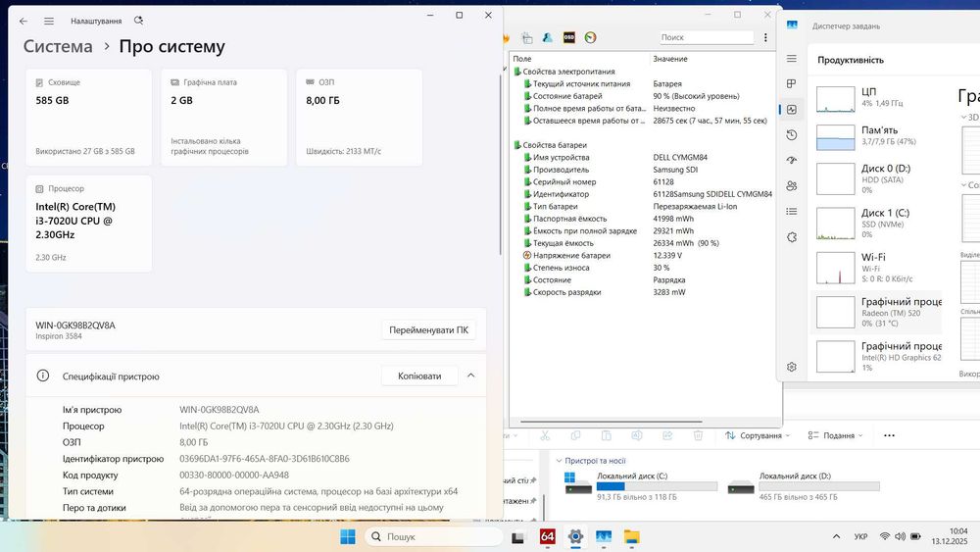This screenshot has width=980, height=552.
Task: Click the Значение column header in AIDA64
Action: (x=670, y=59)
